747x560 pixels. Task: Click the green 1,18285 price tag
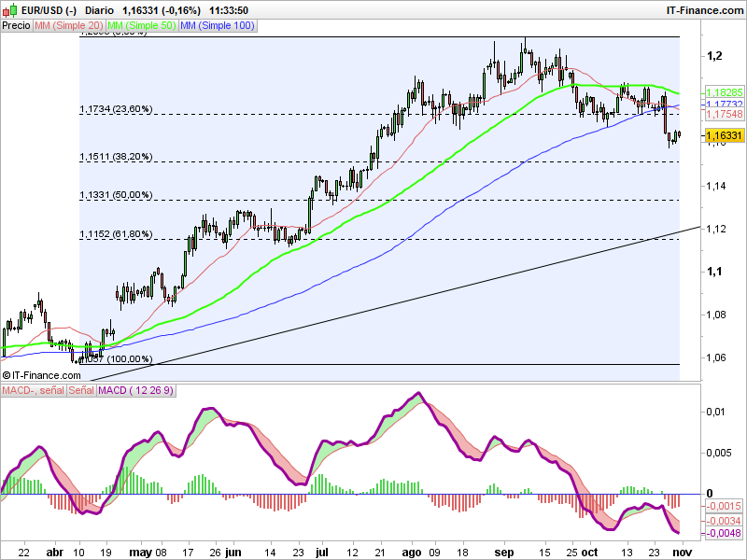click(x=725, y=92)
